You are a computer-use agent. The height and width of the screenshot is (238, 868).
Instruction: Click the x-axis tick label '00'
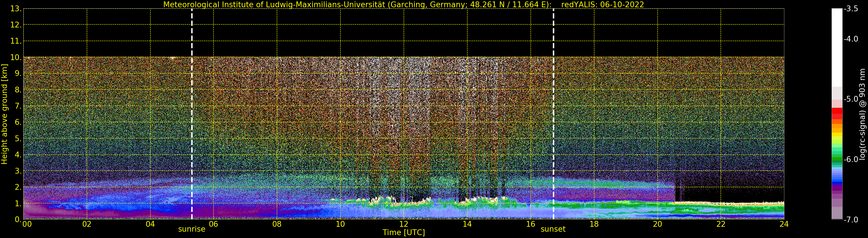click(27, 224)
